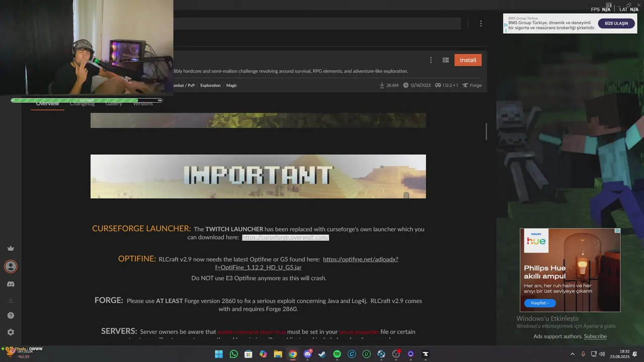644x362 pixels.
Task: Open the volume control in tray
Action: pyautogui.click(x=602, y=354)
